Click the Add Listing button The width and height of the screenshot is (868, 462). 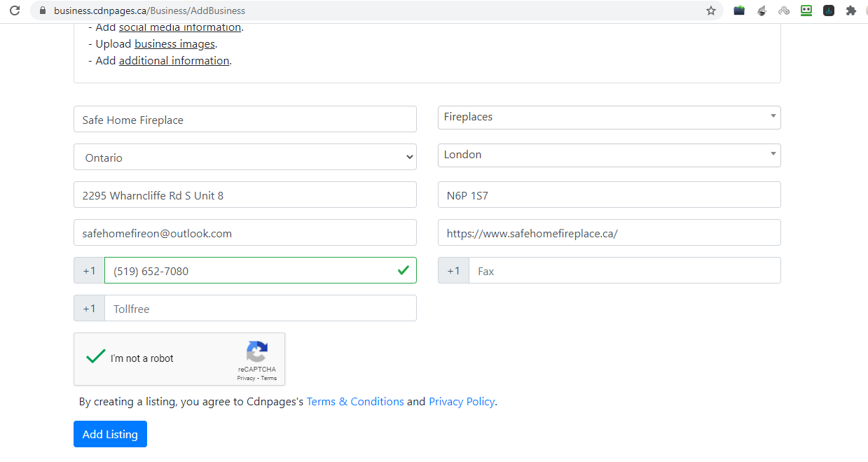click(110, 434)
